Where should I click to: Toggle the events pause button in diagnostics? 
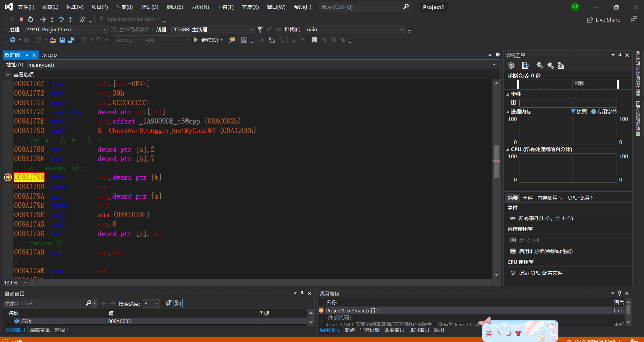(513, 102)
